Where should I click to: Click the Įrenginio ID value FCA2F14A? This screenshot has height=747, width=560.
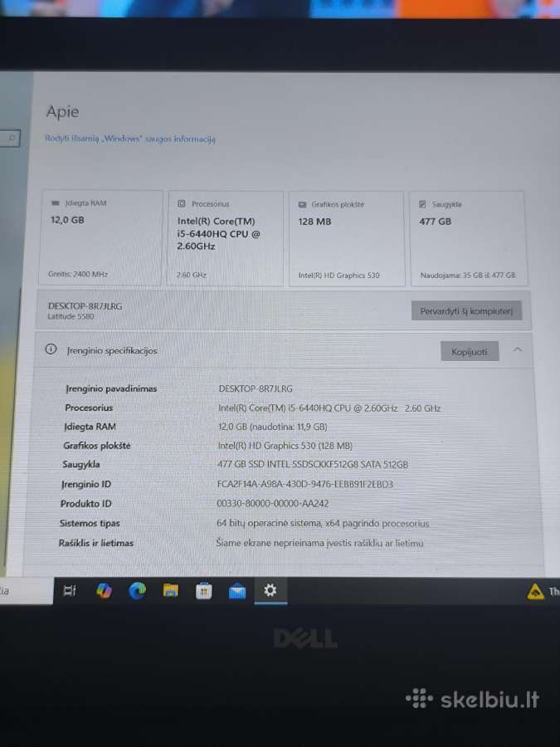(304, 484)
